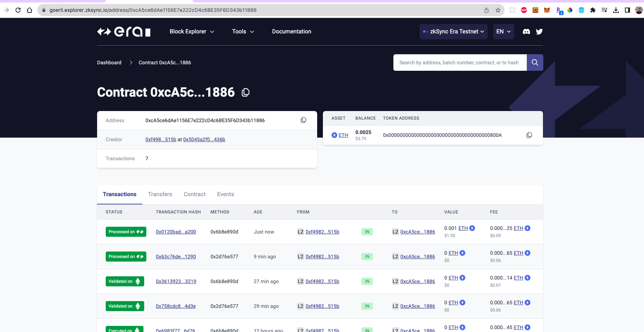
Task: Click the browser home icon
Action: tap(29, 10)
